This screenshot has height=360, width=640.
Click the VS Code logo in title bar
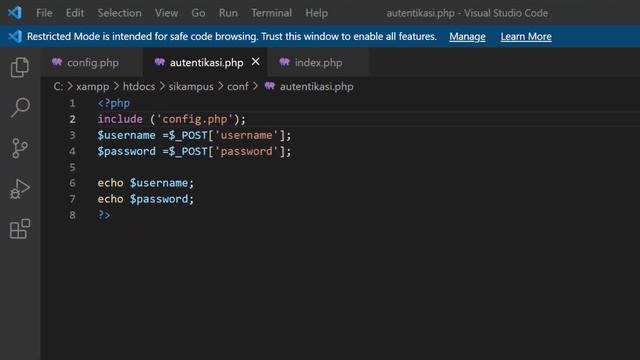[15, 13]
